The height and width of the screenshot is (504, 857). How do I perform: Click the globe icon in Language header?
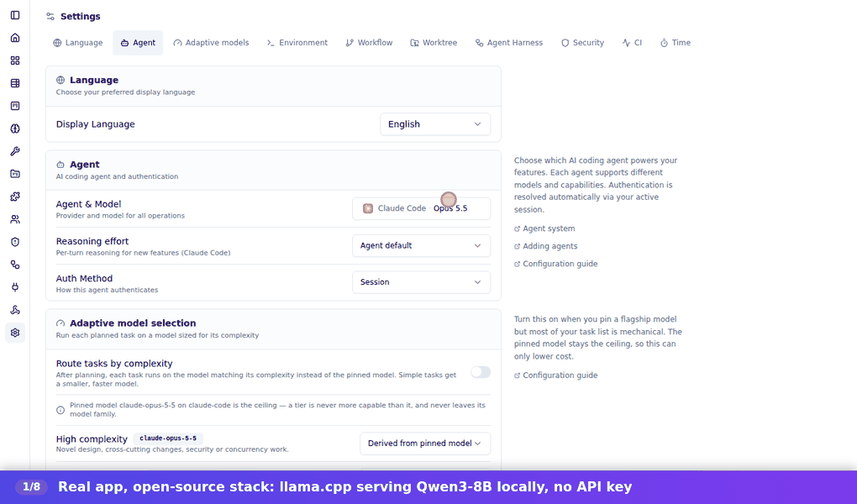pyautogui.click(x=60, y=80)
